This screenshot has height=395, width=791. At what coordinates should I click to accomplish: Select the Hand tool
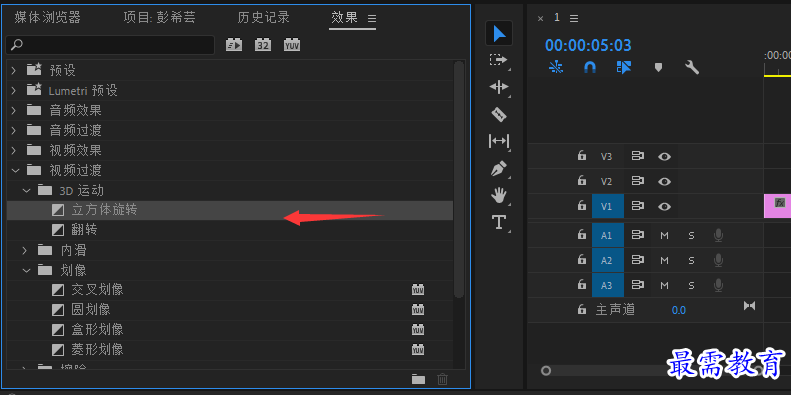(x=499, y=195)
